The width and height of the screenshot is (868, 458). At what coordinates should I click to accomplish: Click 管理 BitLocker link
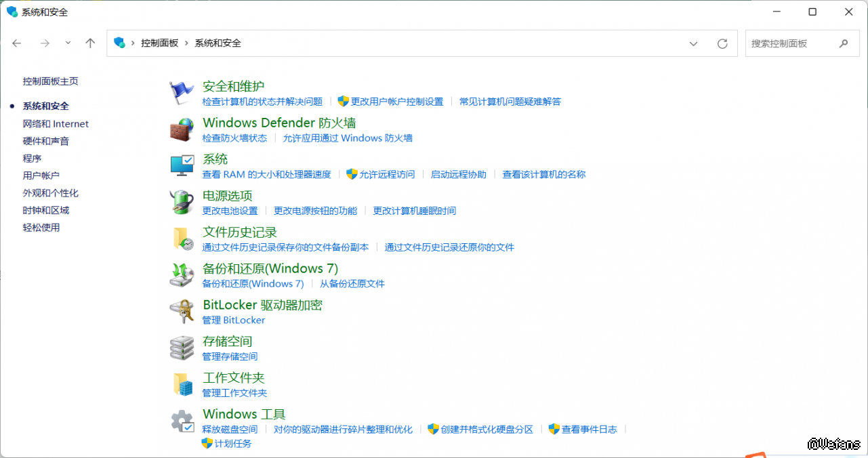pyautogui.click(x=234, y=320)
